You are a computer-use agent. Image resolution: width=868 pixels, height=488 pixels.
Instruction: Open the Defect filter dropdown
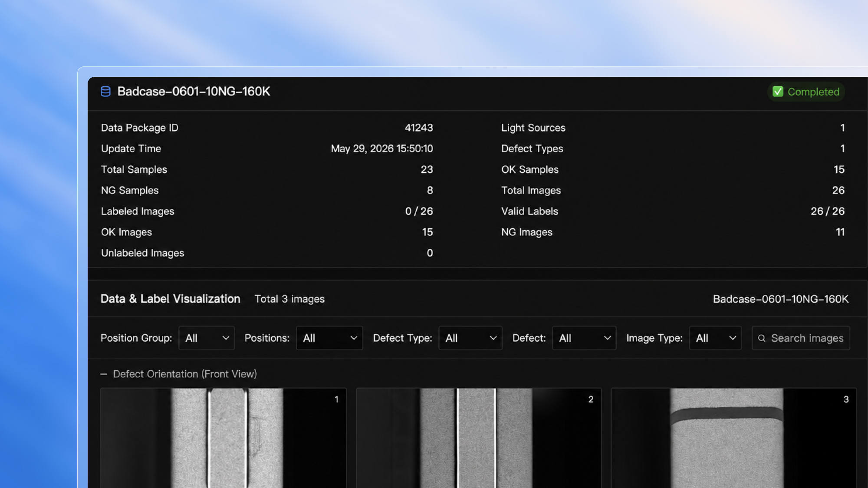click(x=584, y=338)
